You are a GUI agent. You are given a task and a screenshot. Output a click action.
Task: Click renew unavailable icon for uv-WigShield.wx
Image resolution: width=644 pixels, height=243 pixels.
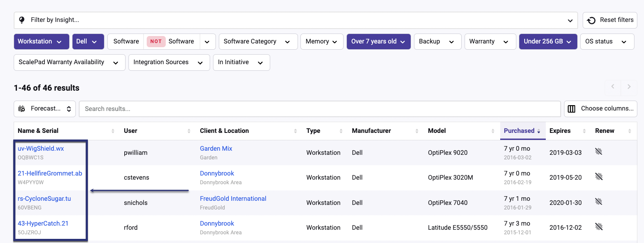pyautogui.click(x=598, y=152)
